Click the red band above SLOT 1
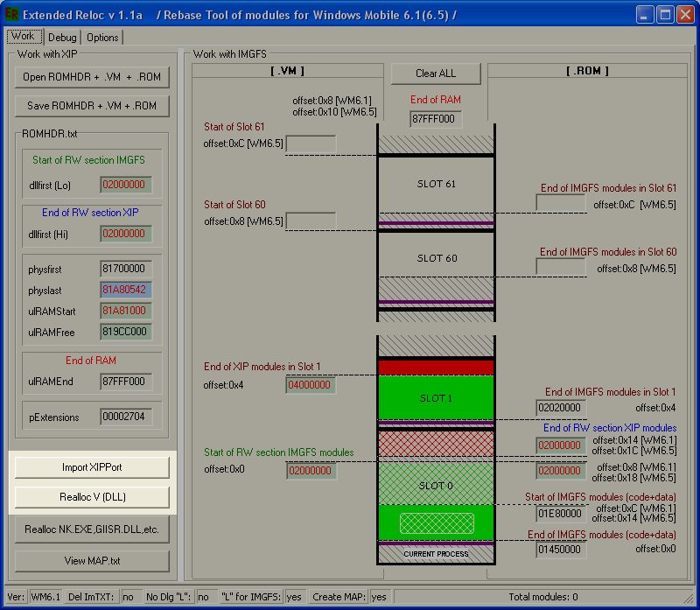Screen dimensions: 700x610 436,368
